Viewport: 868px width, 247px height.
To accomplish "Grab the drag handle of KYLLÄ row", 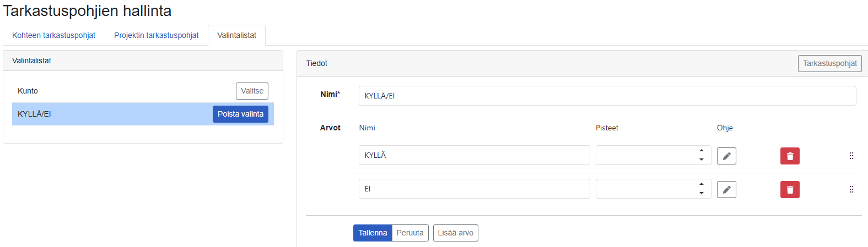I will click(851, 156).
